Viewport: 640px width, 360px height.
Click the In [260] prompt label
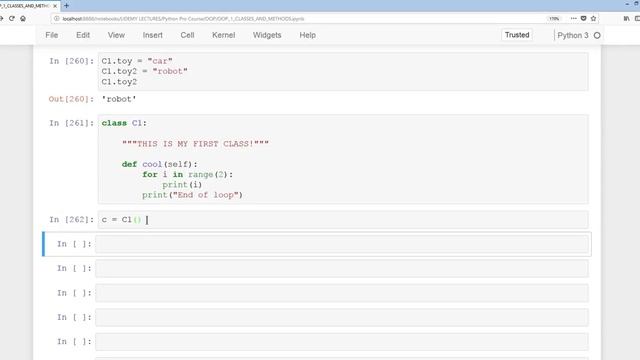pyautogui.click(x=71, y=61)
